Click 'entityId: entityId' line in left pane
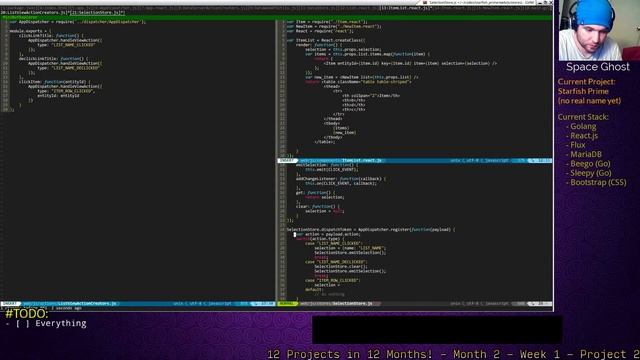 coord(58,96)
